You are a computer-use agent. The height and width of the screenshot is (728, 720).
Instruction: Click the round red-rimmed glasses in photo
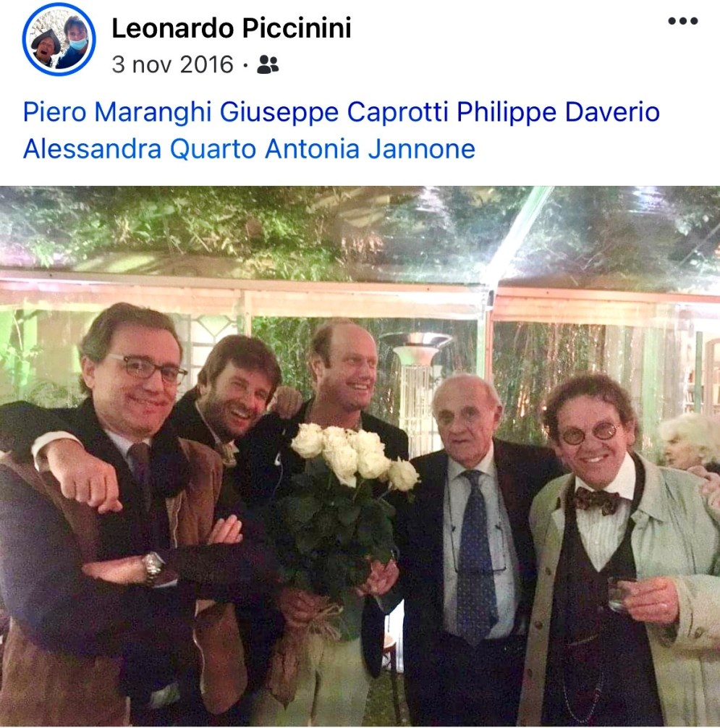pos(589,433)
